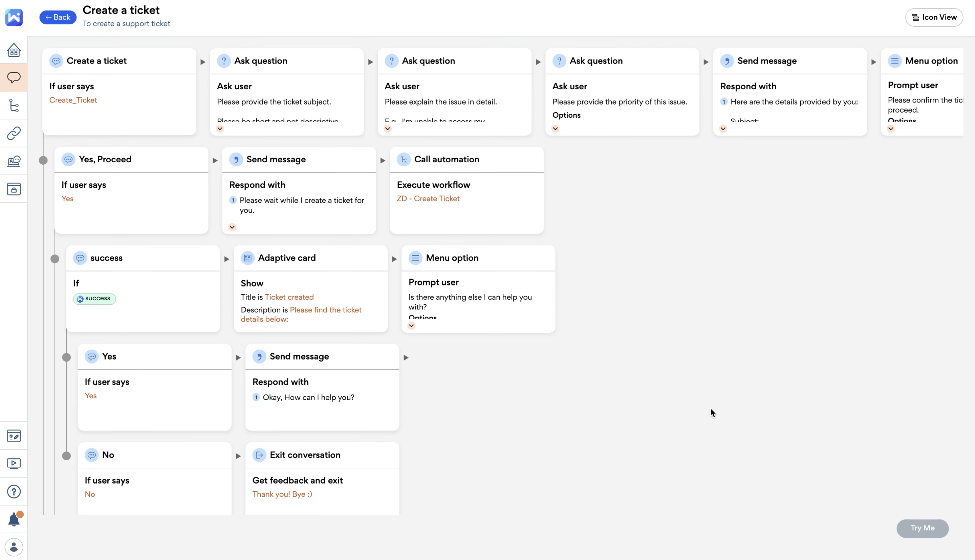The image size is (975, 560).
Task: Click the Back button
Action: tap(58, 17)
